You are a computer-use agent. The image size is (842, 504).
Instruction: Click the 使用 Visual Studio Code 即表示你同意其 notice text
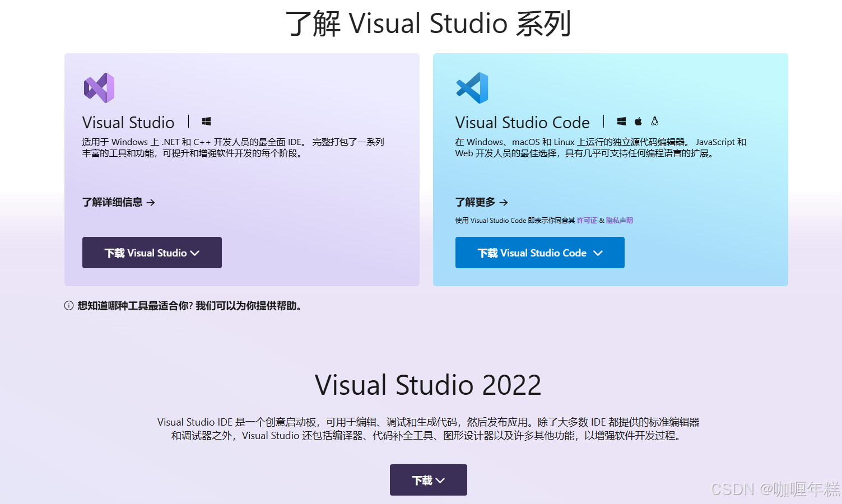coord(515,221)
